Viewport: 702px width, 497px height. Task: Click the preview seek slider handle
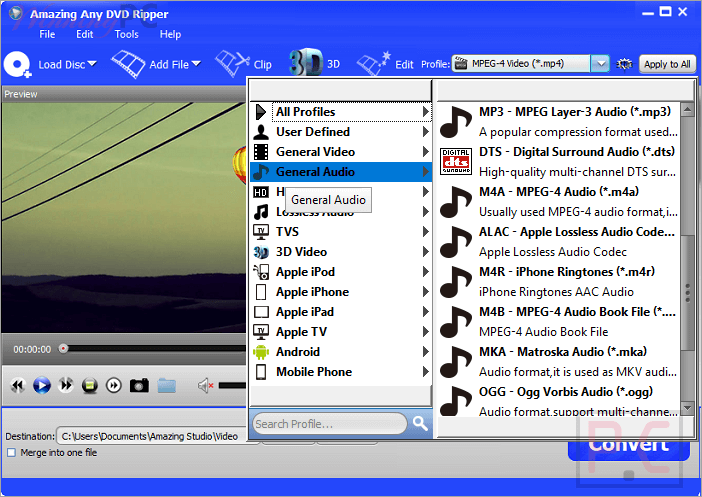tap(64, 348)
